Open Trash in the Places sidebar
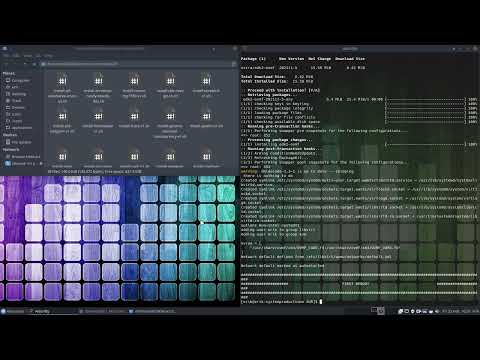480x360 pixels. pos(14,100)
